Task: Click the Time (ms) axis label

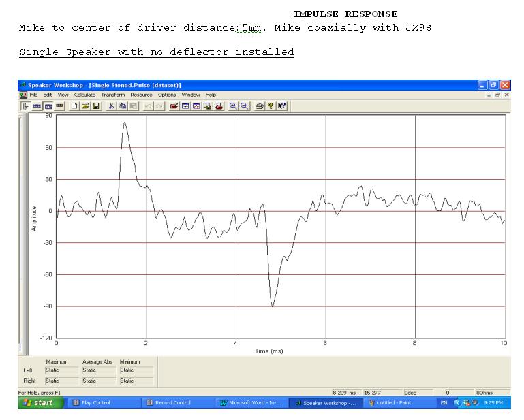Action: [x=269, y=351]
